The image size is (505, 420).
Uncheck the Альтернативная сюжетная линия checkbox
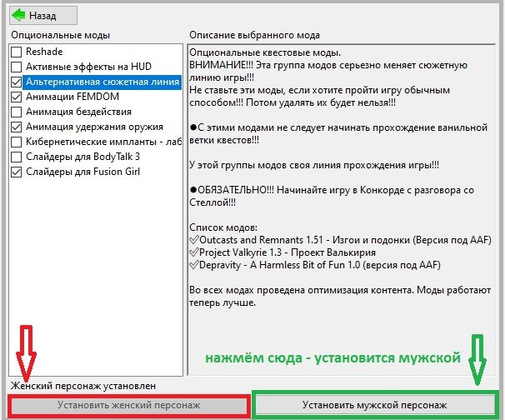point(17,82)
